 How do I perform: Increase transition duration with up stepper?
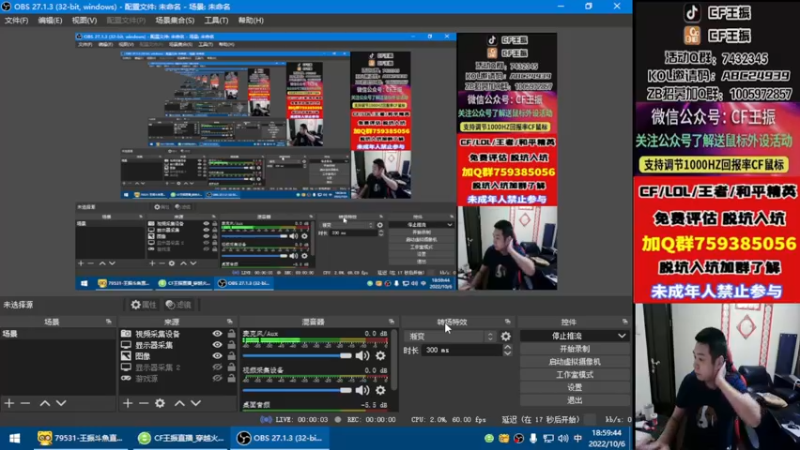click(x=507, y=347)
